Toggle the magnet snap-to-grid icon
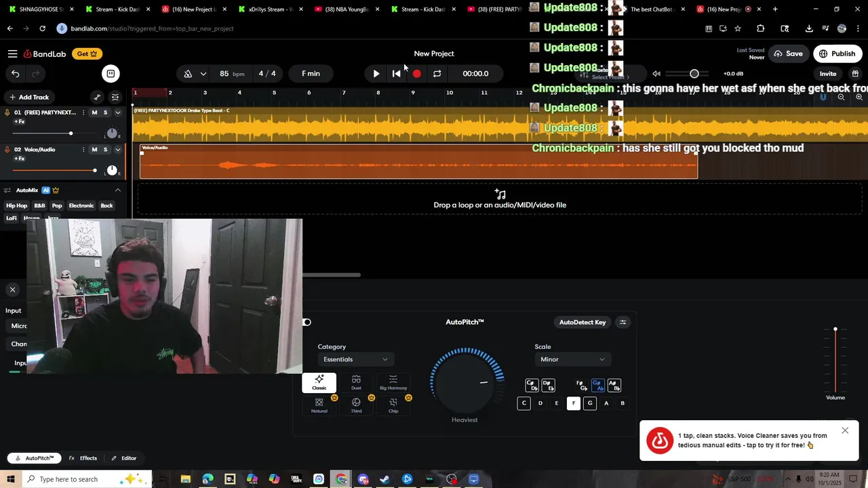868x488 pixels. click(823, 97)
